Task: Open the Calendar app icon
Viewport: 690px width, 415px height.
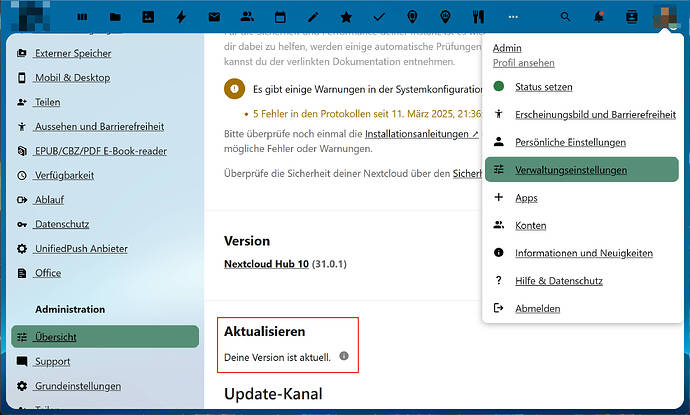Action: (x=280, y=17)
